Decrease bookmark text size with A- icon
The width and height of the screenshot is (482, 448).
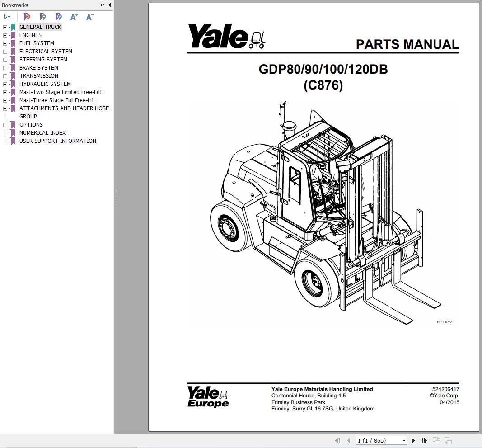[89, 16]
